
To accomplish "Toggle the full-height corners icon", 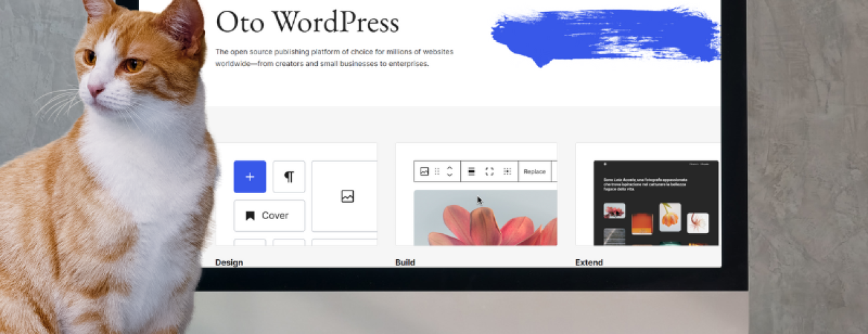I will [x=489, y=172].
